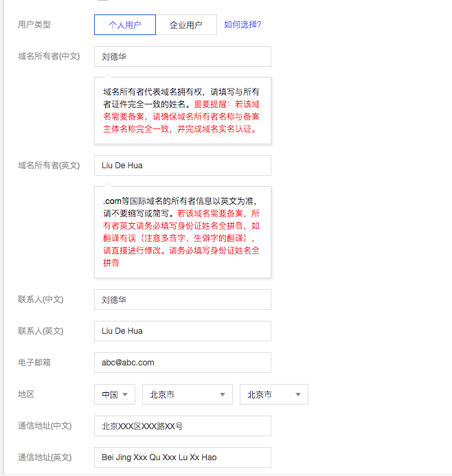Select the 个人用户 user type
452x476 pixels.
pyautogui.click(x=125, y=25)
